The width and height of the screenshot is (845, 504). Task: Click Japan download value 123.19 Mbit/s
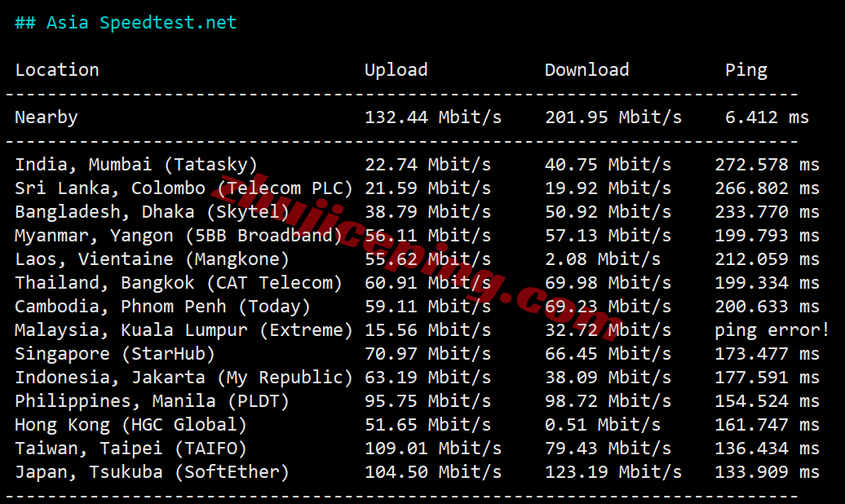pos(613,473)
